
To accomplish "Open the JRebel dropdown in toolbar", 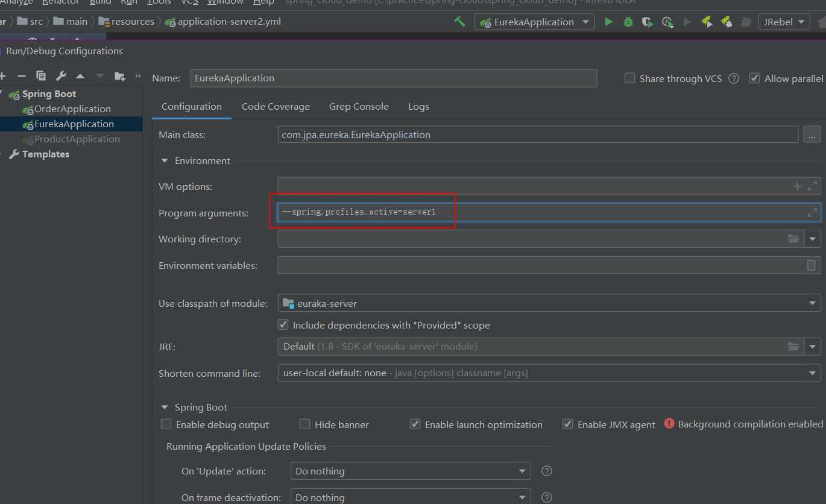I will click(784, 22).
